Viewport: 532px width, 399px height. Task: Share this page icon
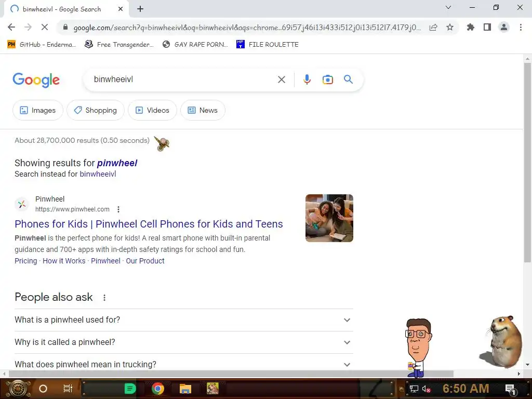(x=433, y=27)
